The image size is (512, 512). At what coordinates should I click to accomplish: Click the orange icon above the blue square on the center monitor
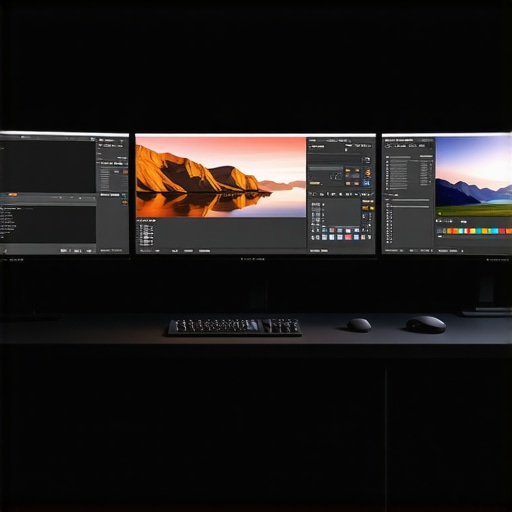tap(367, 173)
